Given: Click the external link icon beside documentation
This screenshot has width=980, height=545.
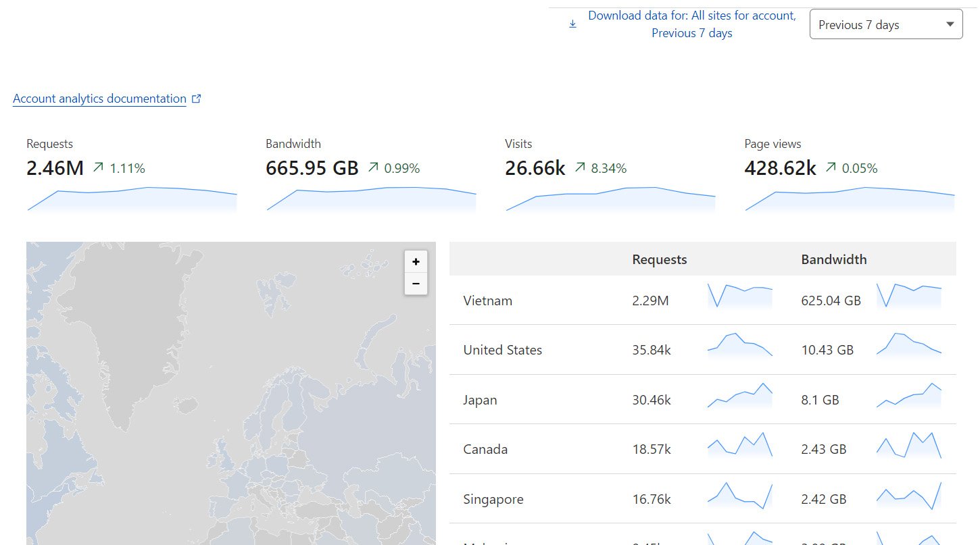Looking at the screenshot, I should [197, 99].
